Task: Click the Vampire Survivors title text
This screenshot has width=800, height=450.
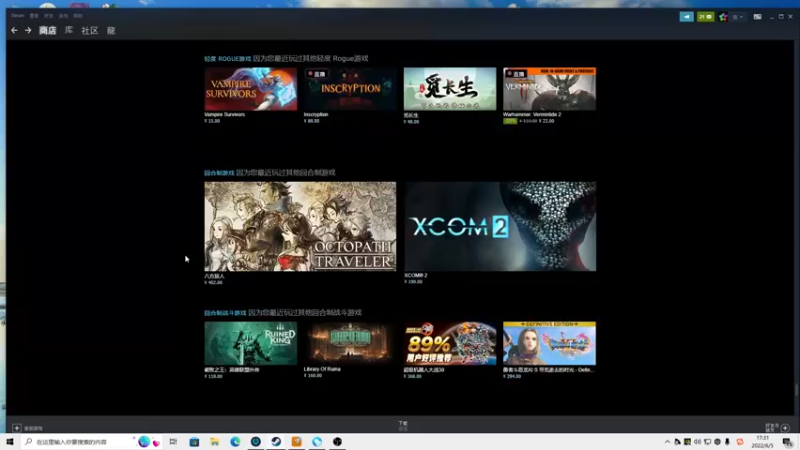Action: [224, 114]
